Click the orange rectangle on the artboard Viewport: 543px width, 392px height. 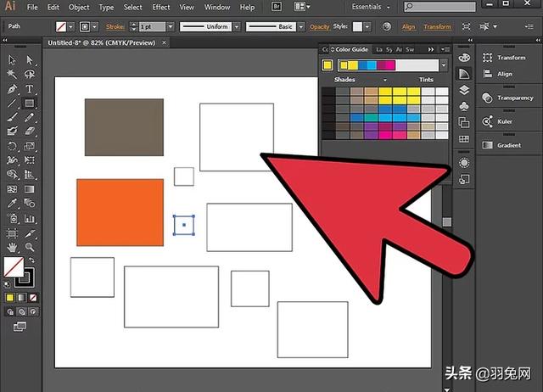pos(120,212)
